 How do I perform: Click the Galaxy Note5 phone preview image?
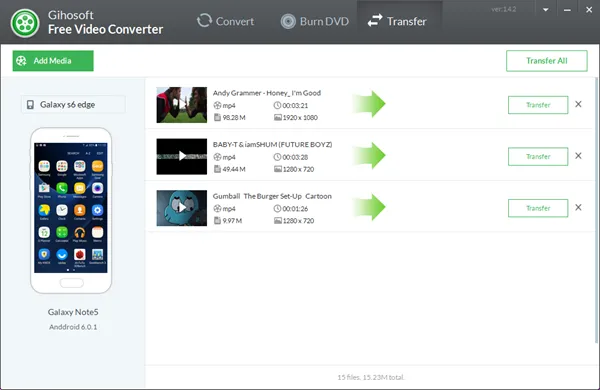tap(71, 211)
